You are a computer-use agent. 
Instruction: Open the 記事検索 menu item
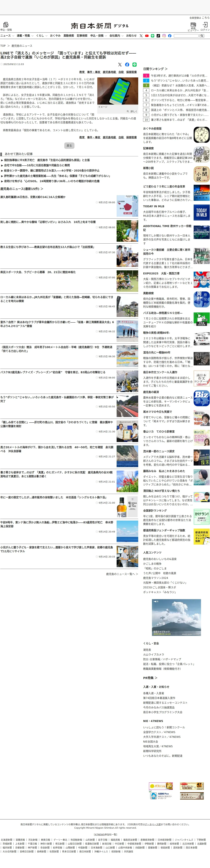(82, 36)
